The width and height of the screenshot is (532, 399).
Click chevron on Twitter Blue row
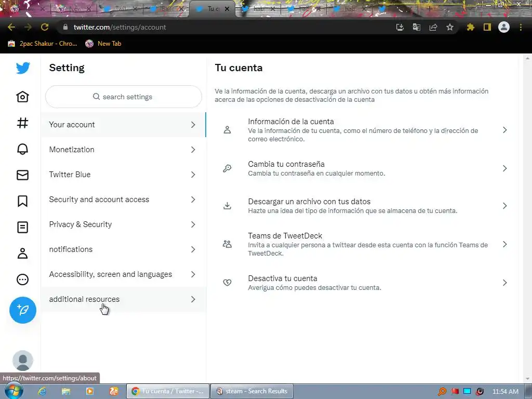coord(193,175)
